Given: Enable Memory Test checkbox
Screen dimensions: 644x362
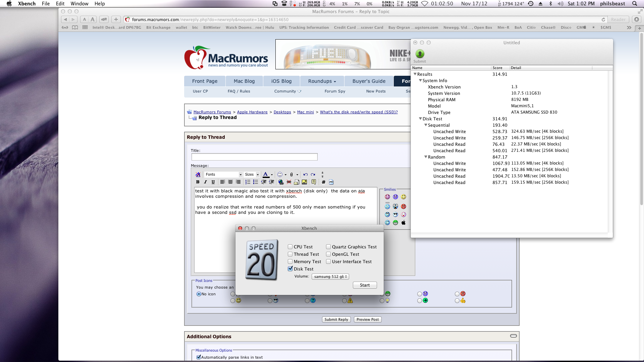Looking at the screenshot, I should click(290, 261).
